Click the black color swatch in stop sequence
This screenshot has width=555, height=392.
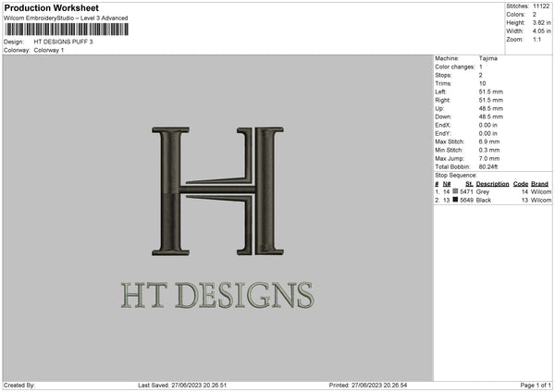click(x=455, y=200)
